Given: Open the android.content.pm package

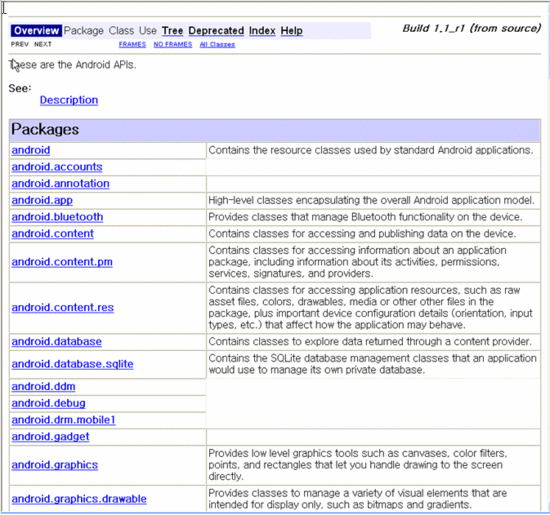Looking at the screenshot, I should (x=62, y=262).
